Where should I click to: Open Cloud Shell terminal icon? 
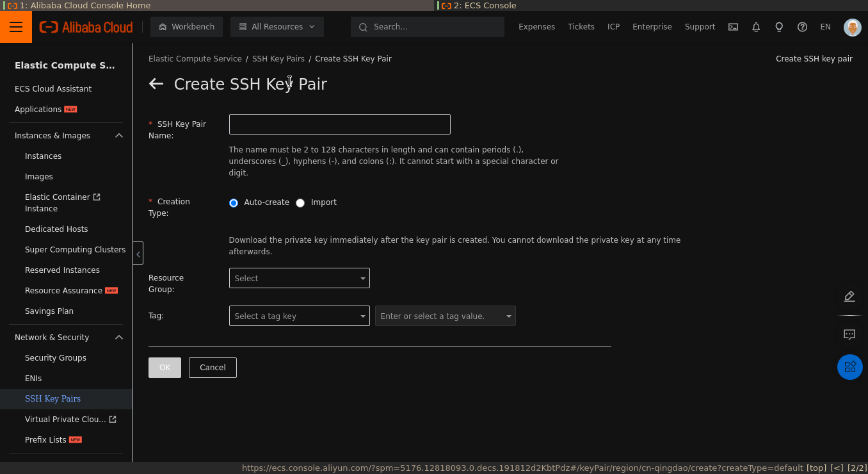pos(733,27)
